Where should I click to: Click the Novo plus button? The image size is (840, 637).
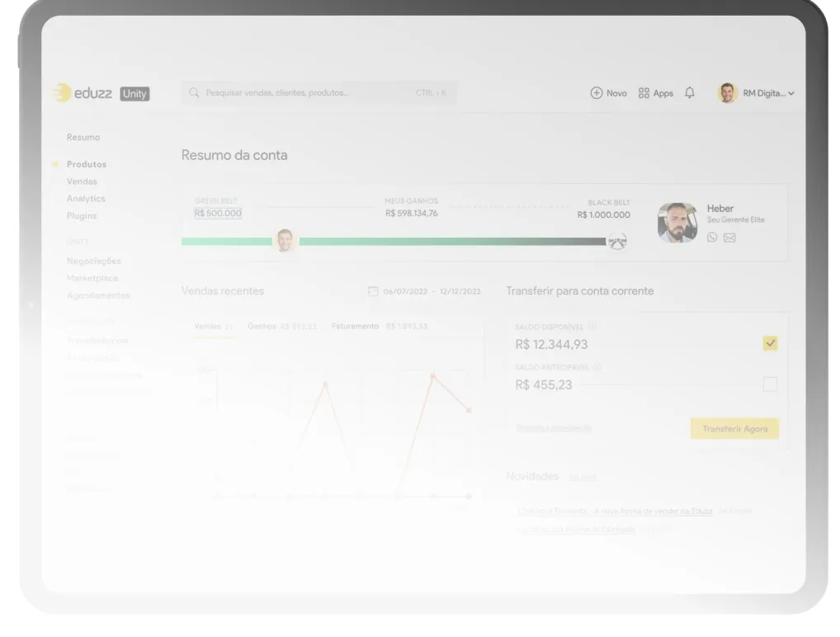609,93
